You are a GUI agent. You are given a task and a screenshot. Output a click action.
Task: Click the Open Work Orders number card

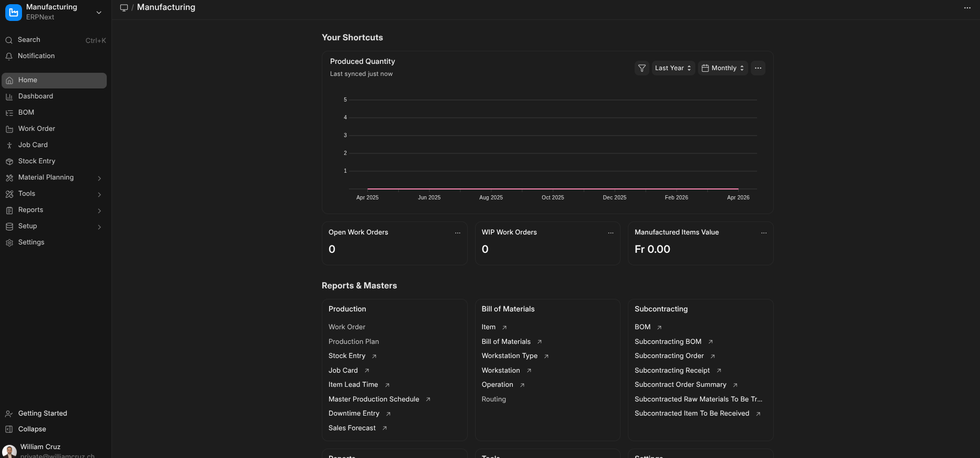pos(395,243)
